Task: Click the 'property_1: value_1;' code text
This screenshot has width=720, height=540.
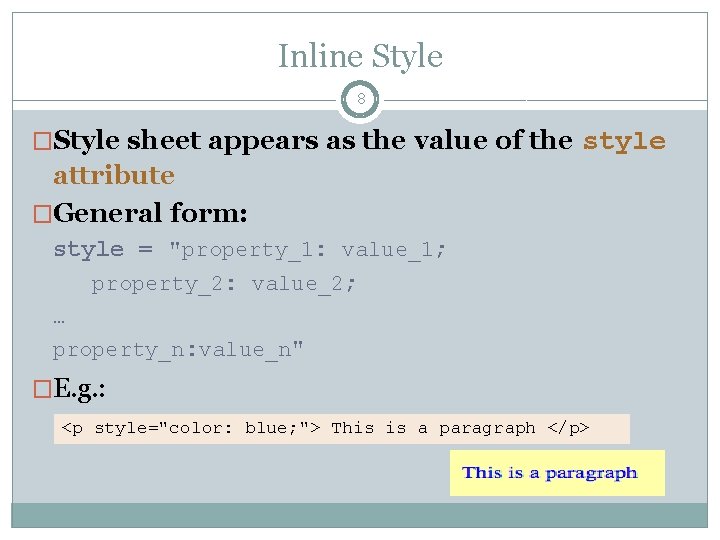Action: 307,251
